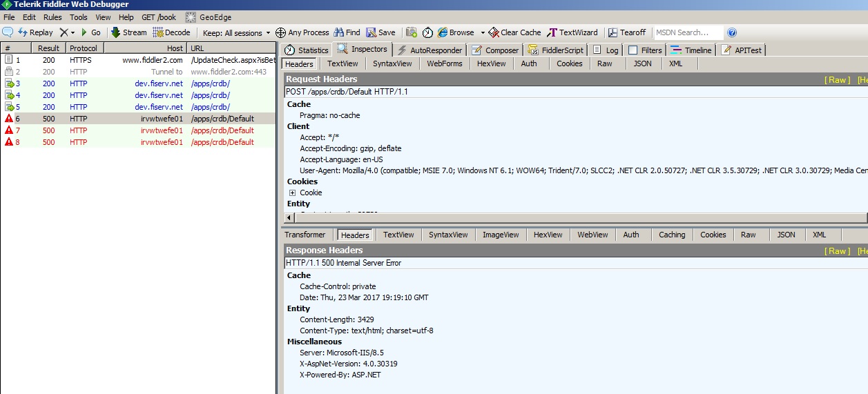Click the GET /book menu item
Image resolution: width=868 pixels, height=394 pixels.
pos(159,17)
